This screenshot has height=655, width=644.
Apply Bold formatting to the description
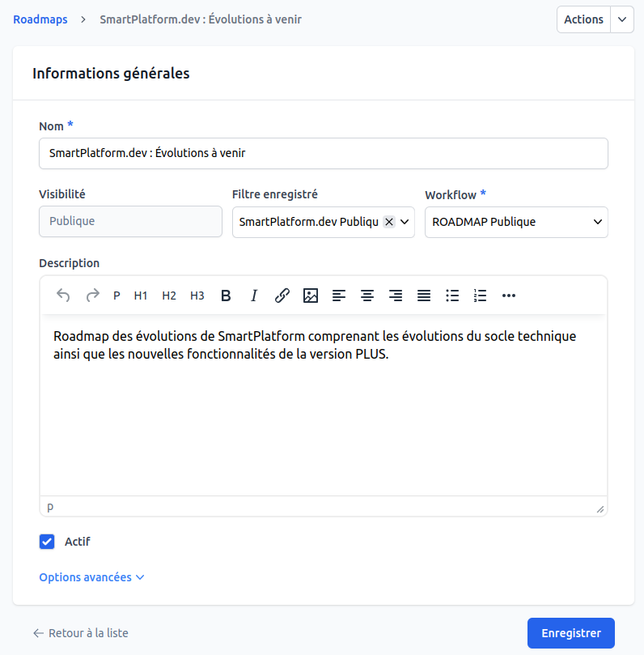tap(226, 296)
